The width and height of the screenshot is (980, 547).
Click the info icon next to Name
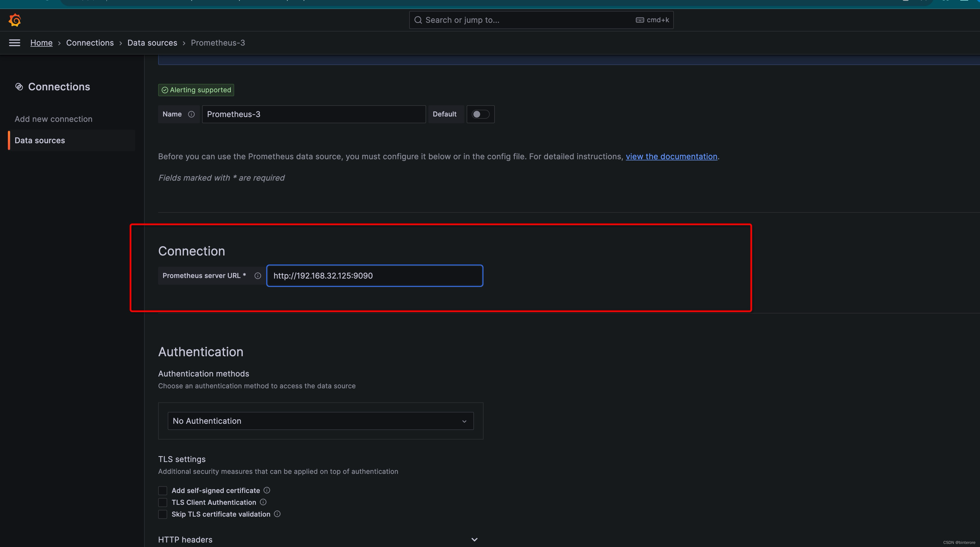(x=191, y=114)
